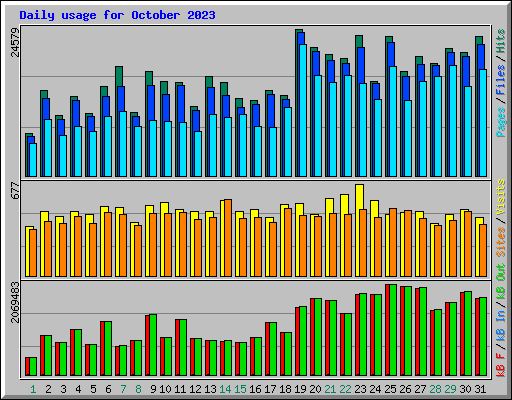Click day 15 on the x-axis
The height and width of the screenshot is (400, 512).
point(240,389)
